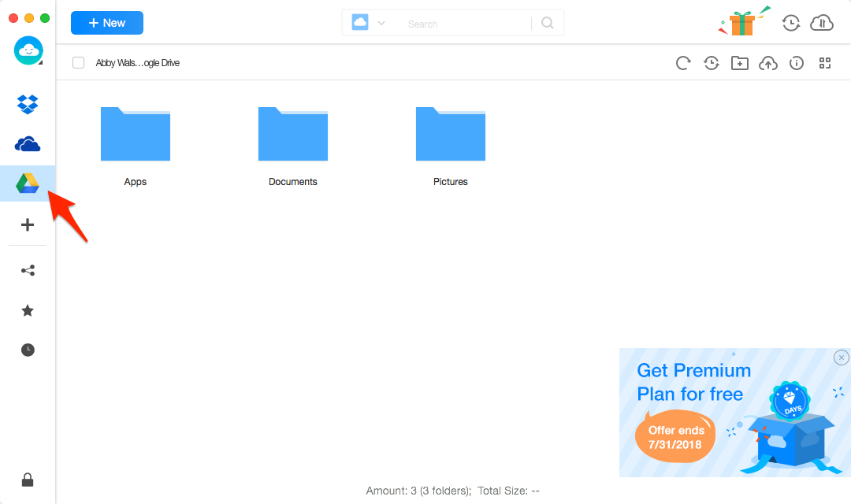This screenshot has height=504, width=851.
Task: Create a new folder using the folder-plus icon
Action: click(x=740, y=62)
